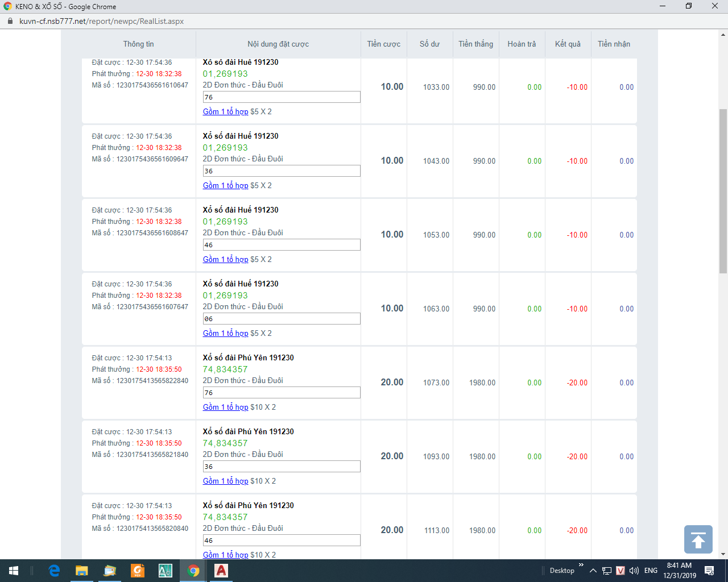This screenshot has height=582, width=728.
Task: Open Microsoft Edge from the taskbar
Action: 54,571
